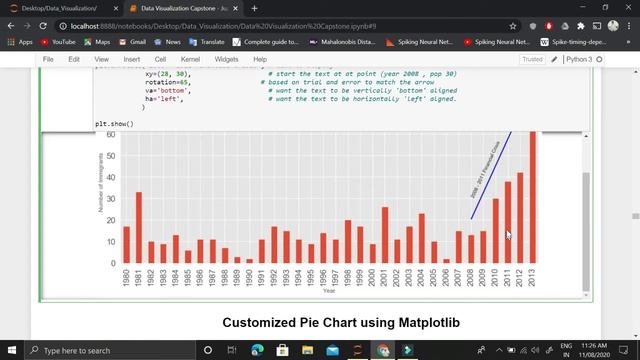This screenshot has height=360, width=640.
Task: Open the Jupyter Help menu
Action: (260, 59)
